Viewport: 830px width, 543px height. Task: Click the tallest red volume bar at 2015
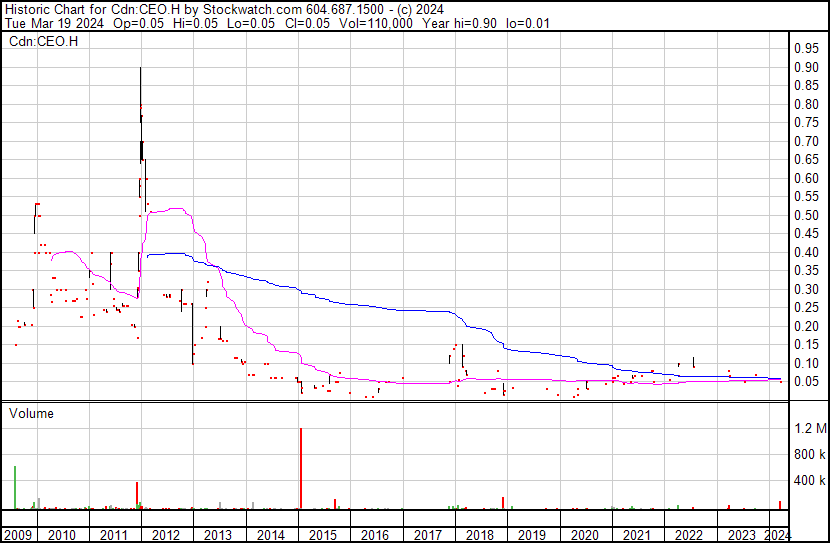pos(301,468)
